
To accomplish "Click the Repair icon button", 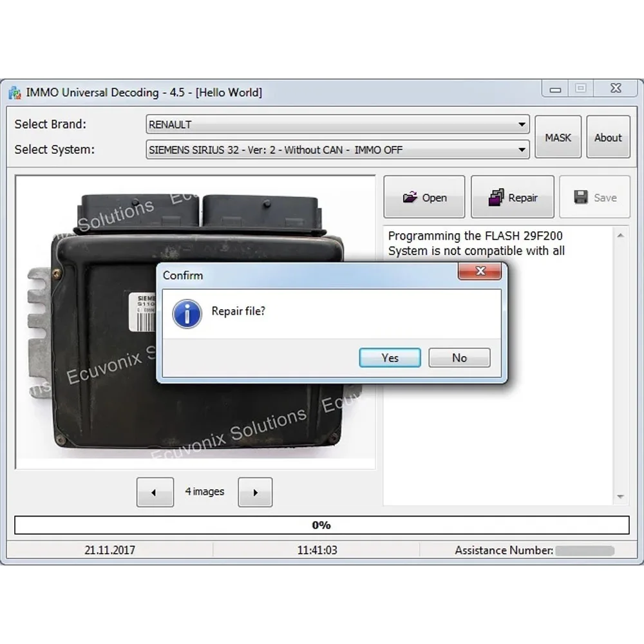I will pyautogui.click(x=496, y=197).
